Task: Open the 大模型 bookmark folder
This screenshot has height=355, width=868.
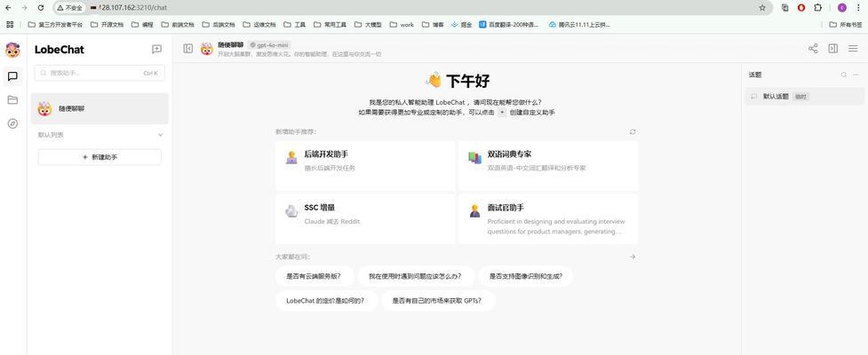Action: (368, 24)
